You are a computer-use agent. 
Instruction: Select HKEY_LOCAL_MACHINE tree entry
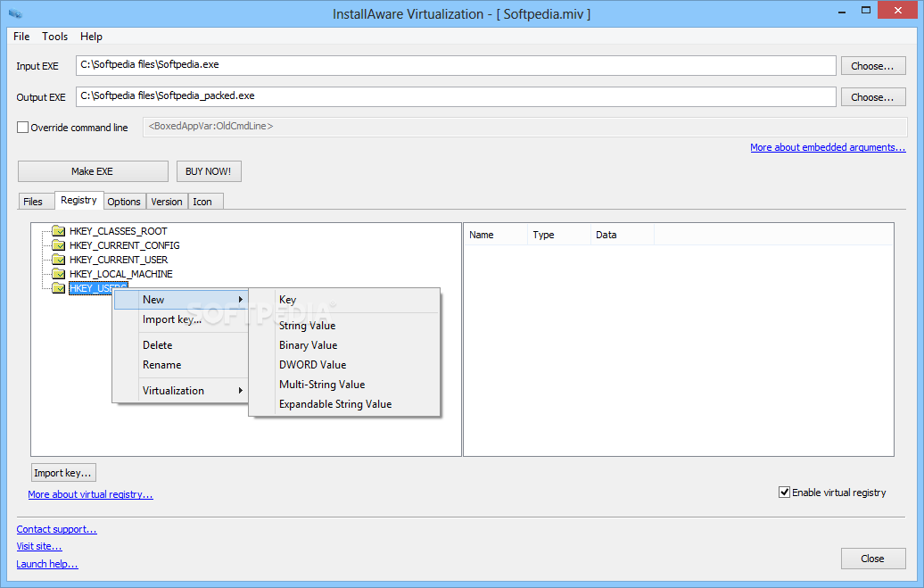click(x=120, y=274)
